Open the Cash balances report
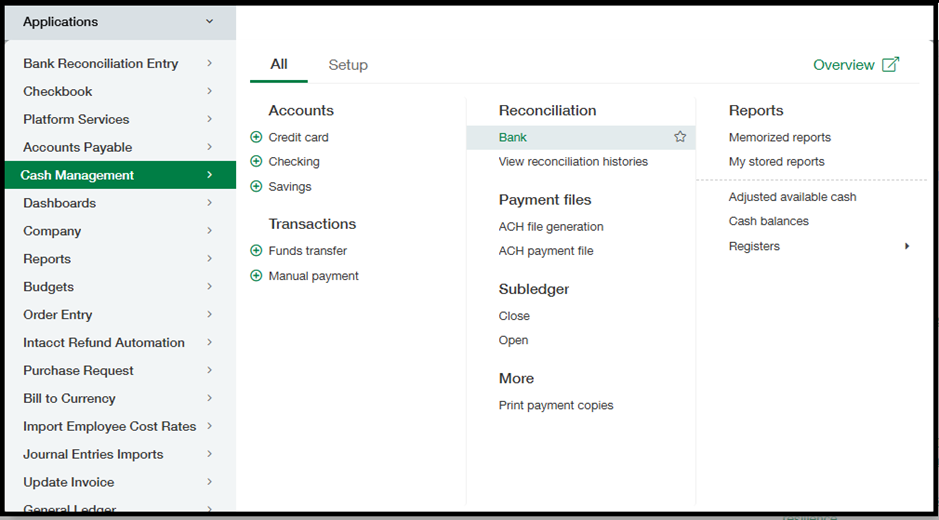Viewport: 939px width, 520px height. coord(769,221)
